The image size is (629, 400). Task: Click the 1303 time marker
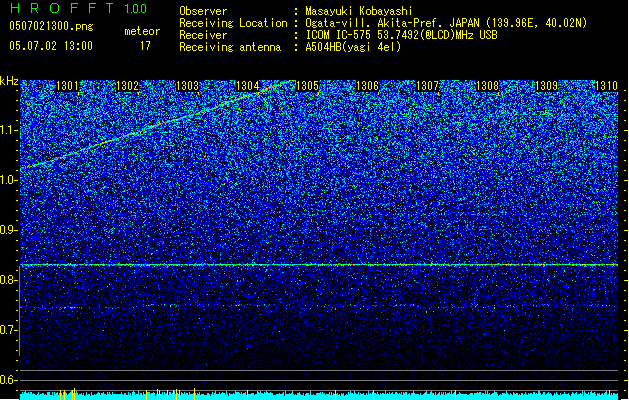coord(187,86)
